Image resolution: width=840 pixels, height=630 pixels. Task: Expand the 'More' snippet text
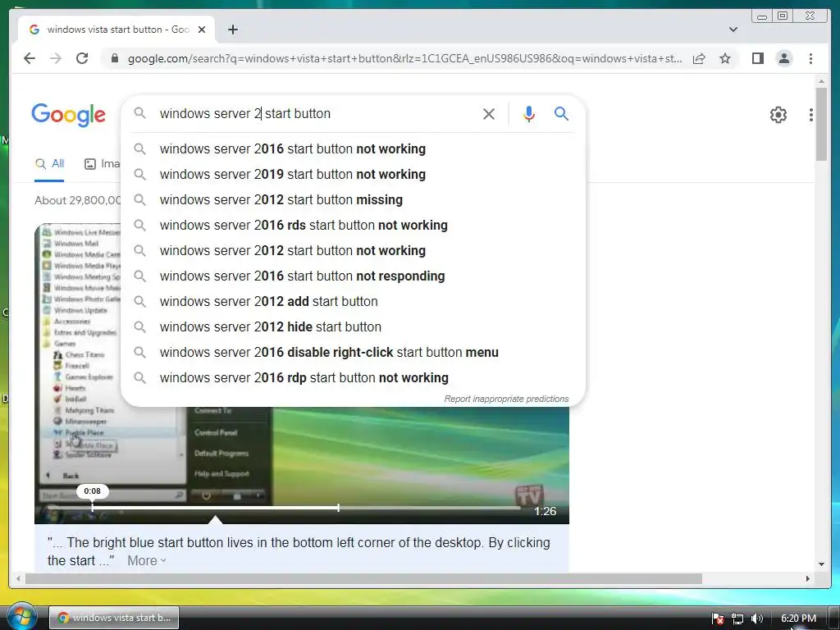pyautogui.click(x=146, y=560)
